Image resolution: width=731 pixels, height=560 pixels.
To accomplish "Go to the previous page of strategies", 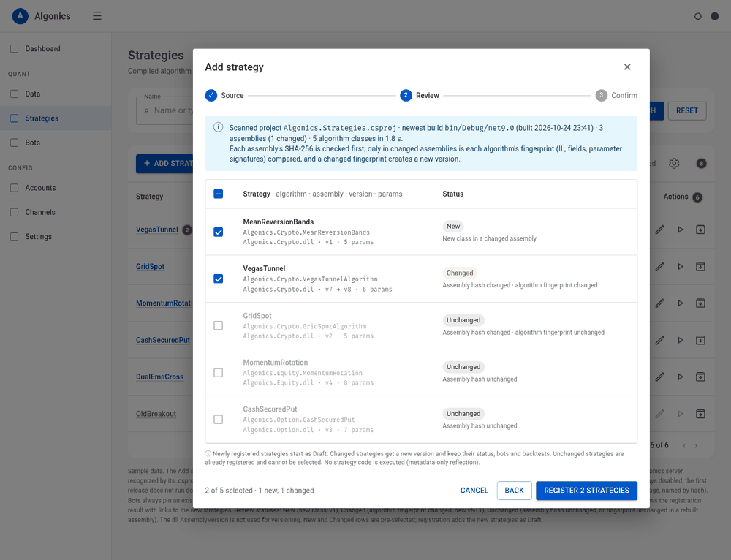I will click(684, 446).
